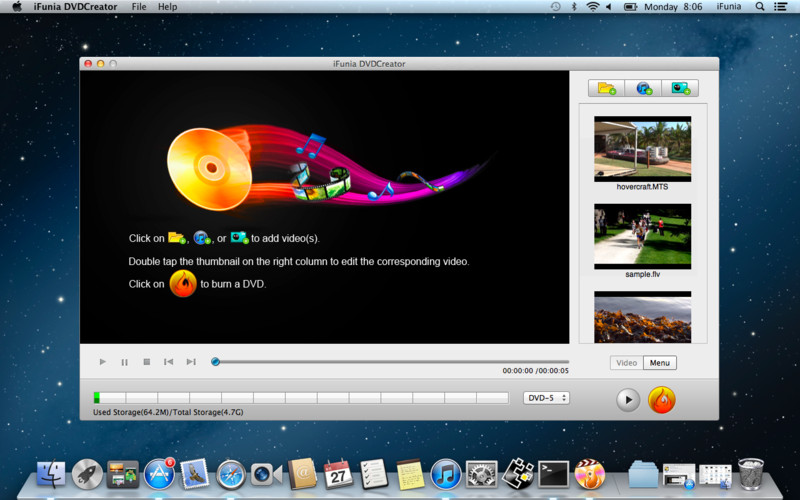Click the iFunia user name in menu bar
Viewport: 800px width, 500px height.
[x=729, y=7]
